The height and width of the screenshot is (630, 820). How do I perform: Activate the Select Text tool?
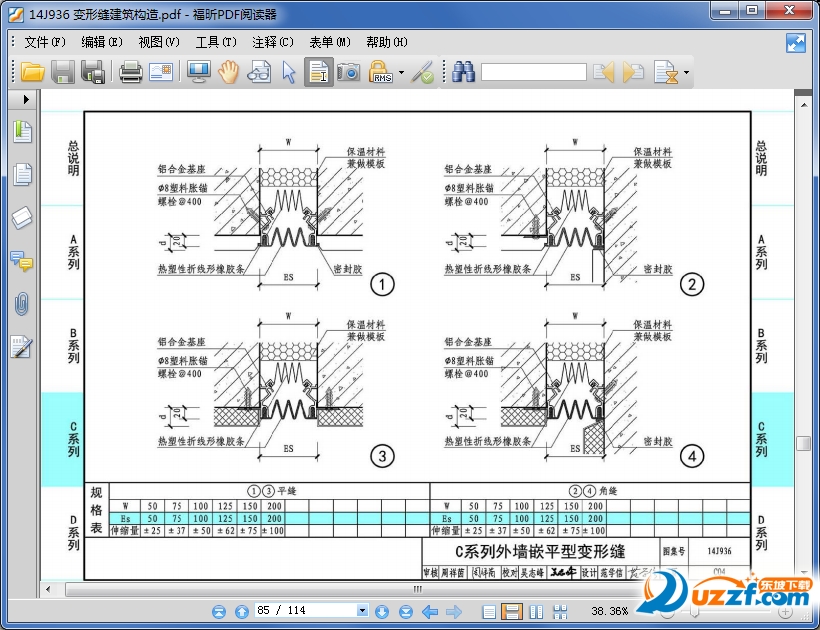pos(318,72)
